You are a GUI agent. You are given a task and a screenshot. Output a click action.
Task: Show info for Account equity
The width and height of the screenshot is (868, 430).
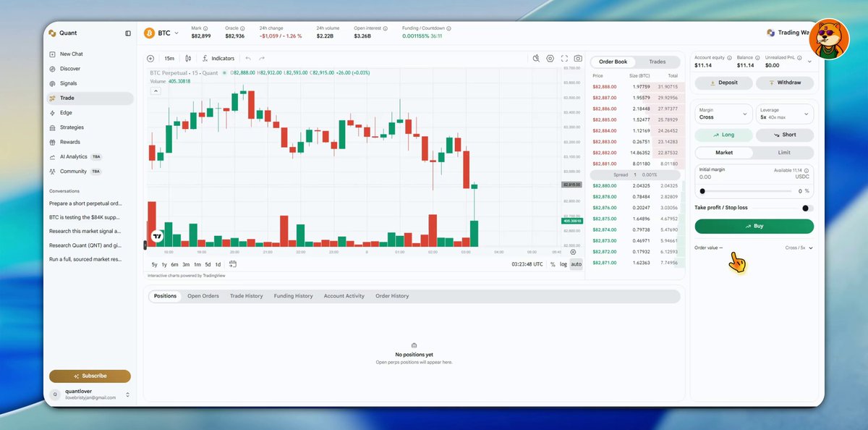729,57
